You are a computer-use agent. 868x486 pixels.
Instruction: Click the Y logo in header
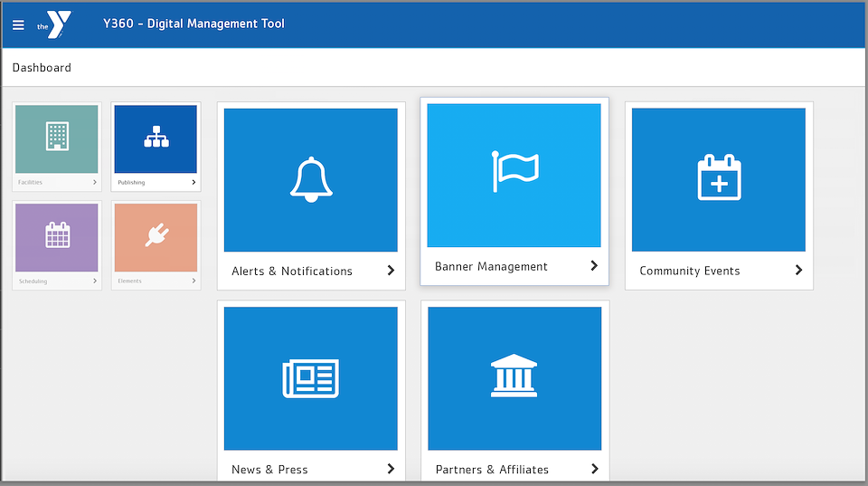pos(54,25)
